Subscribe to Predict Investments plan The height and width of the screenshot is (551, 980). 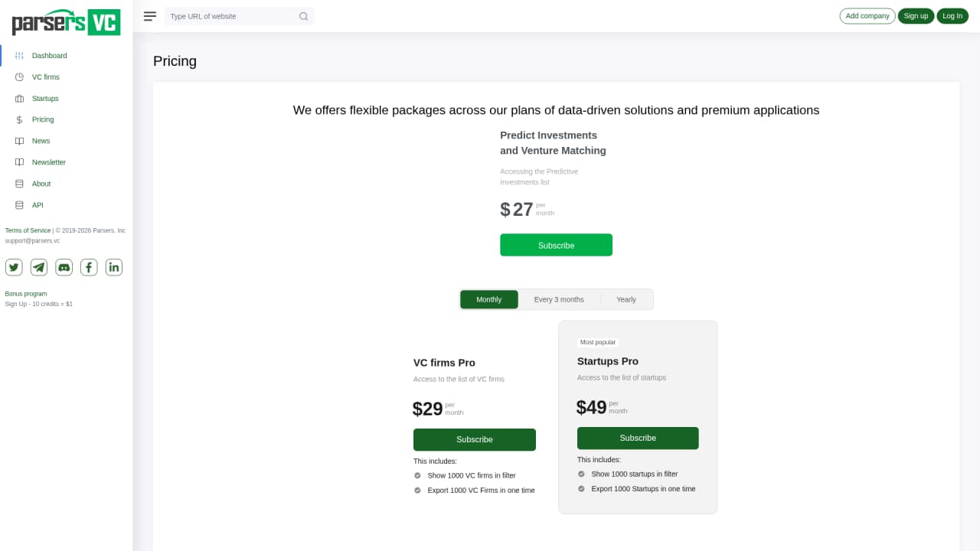(x=557, y=245)
